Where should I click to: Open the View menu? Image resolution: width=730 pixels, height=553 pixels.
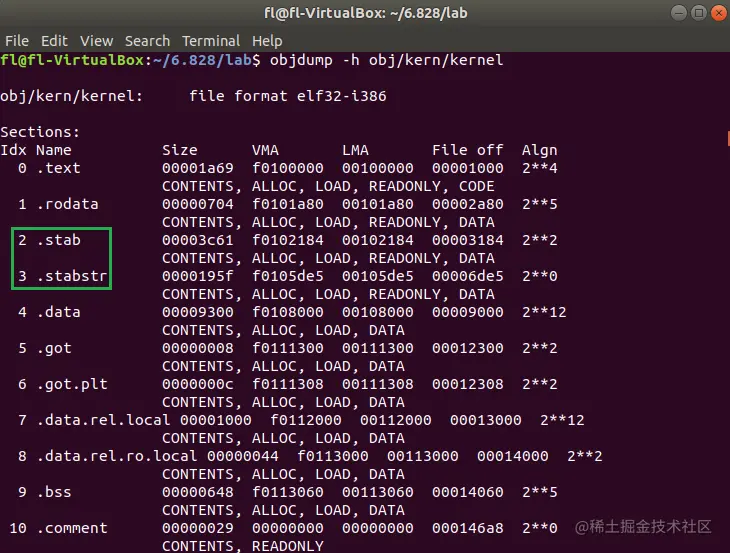click(96, 41)
